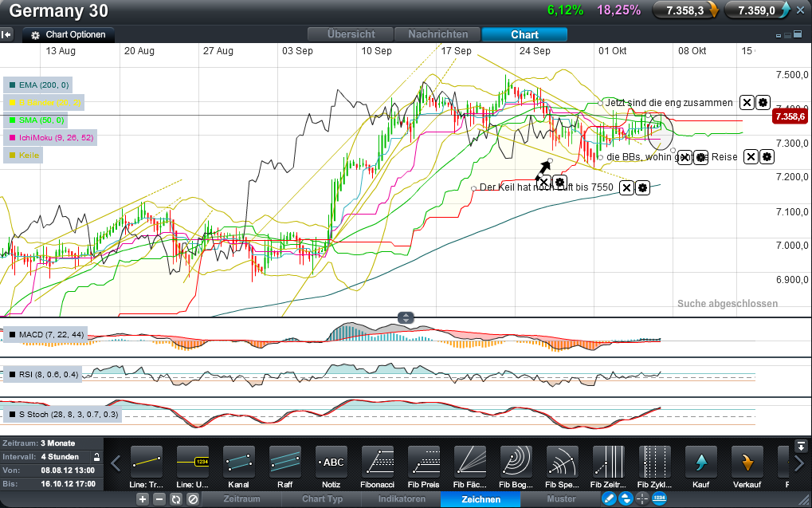Switch to the Übersicht tab
Screen dimensions: 812x508
[351, 34]
